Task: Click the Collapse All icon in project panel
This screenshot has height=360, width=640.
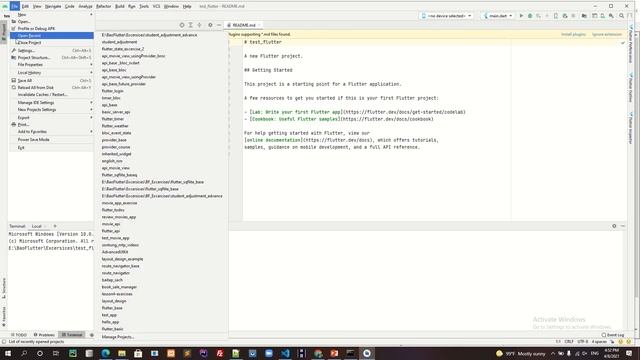Action: [200, 25]
